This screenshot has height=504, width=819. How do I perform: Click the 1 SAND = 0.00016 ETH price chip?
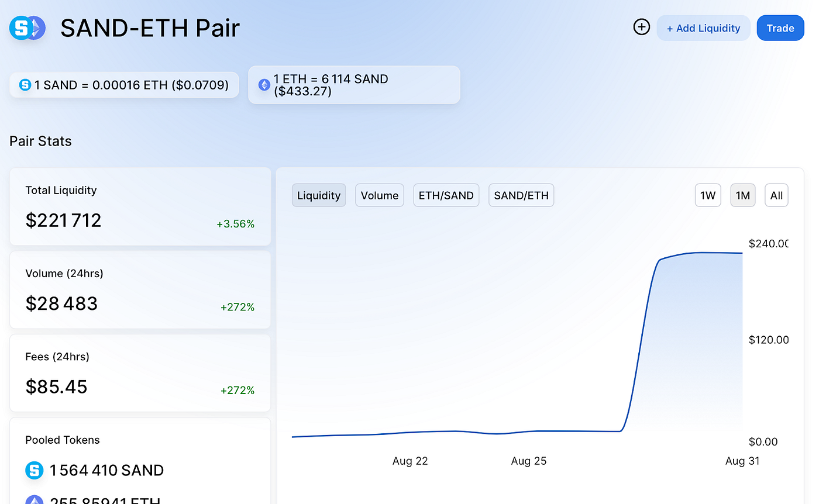click(124, 85)
